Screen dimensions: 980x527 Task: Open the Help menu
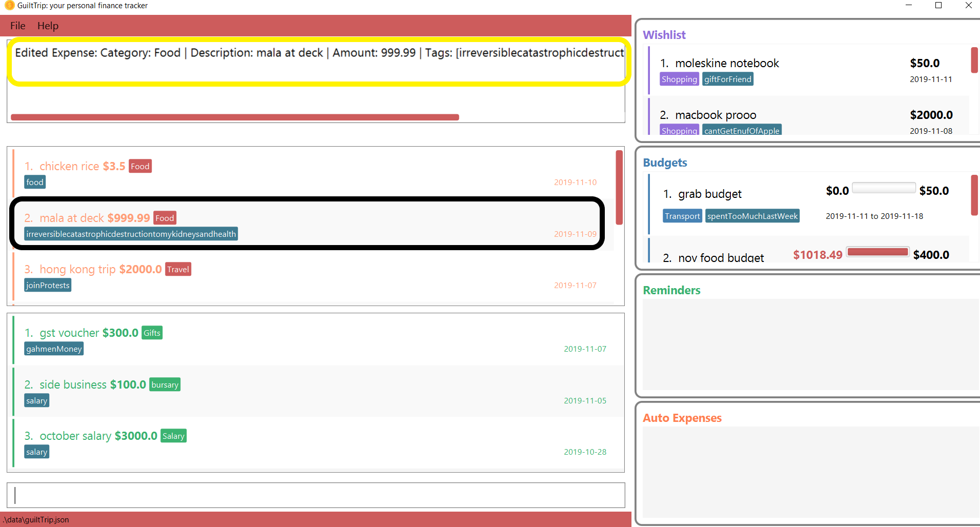tap(48, 26)
